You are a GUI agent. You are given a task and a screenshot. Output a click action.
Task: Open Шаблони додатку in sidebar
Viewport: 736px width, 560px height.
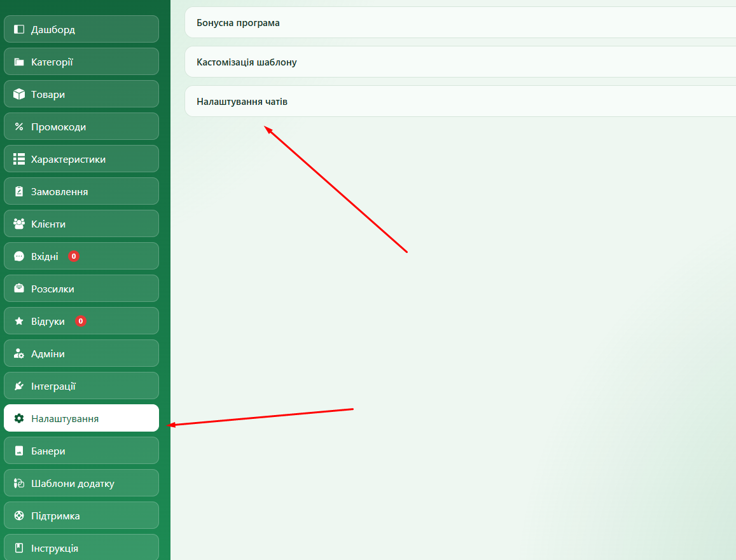pyautogui.click(x=81, y=483)
